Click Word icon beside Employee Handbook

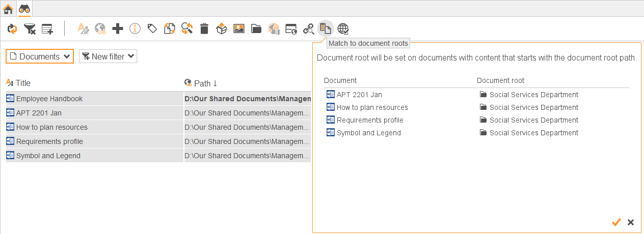tap(10, 99)
